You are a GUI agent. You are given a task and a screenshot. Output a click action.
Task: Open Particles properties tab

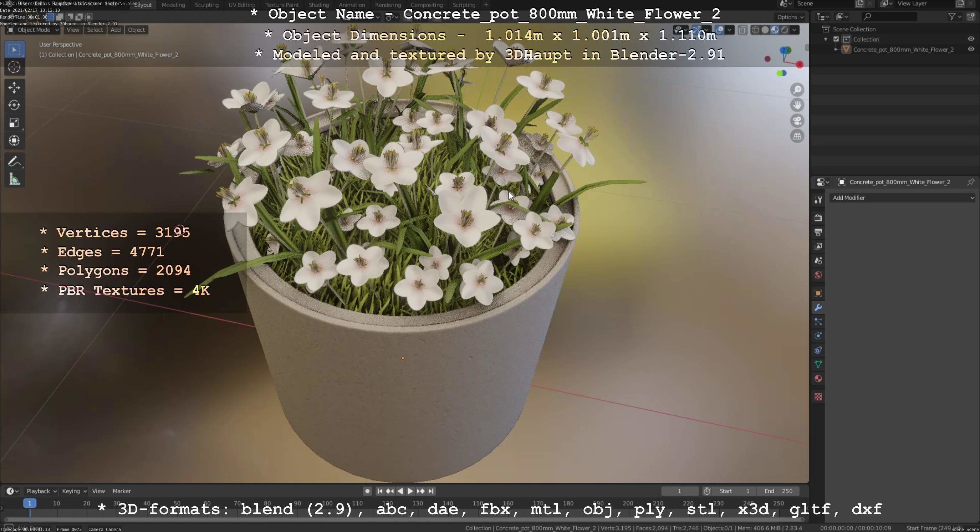pyautogui.click(x=818, y=322)
